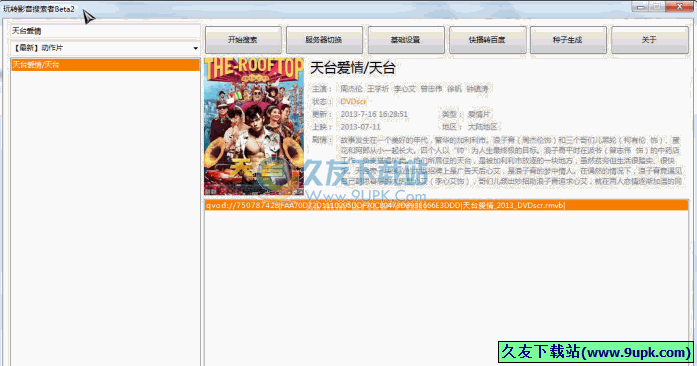Click the 种子生成 button
The image size is (697, 366).
568,40
